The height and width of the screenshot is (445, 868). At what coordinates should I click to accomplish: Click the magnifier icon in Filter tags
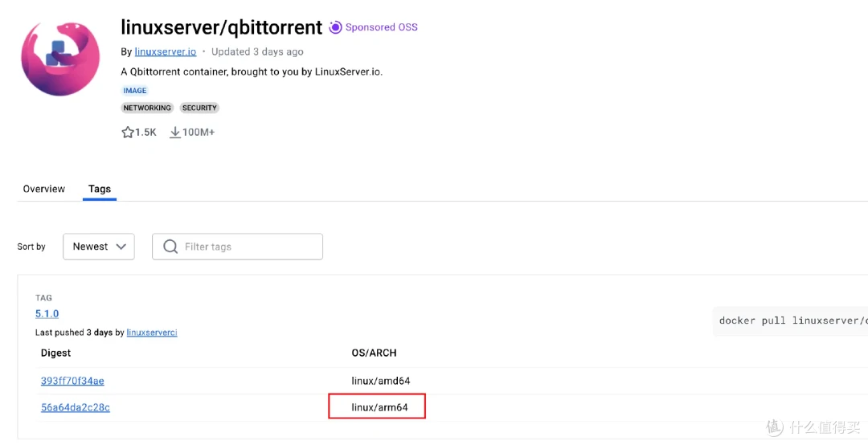tap(170, 247)
